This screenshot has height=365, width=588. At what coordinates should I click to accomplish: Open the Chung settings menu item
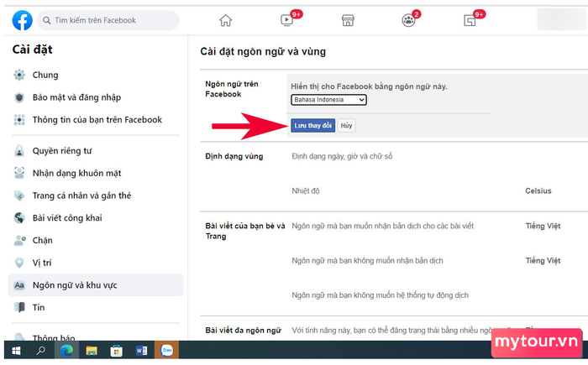click(x=96, y=75)
